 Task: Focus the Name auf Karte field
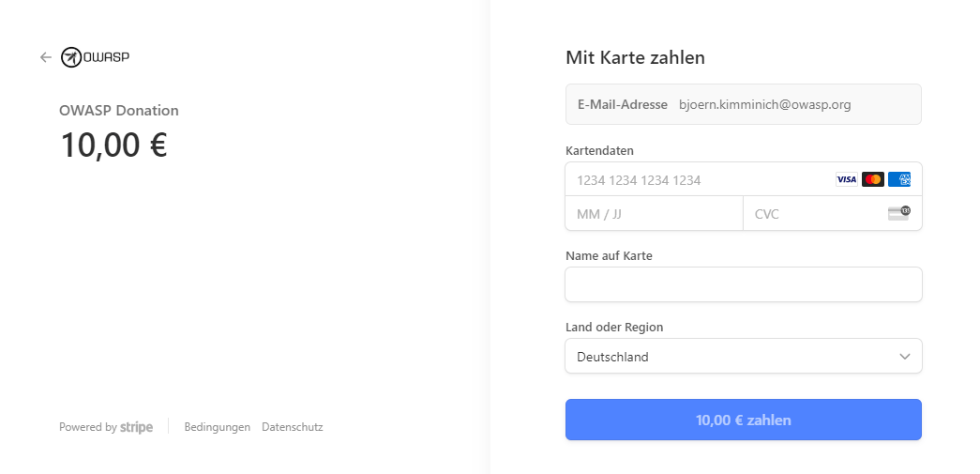click(743, 284)
